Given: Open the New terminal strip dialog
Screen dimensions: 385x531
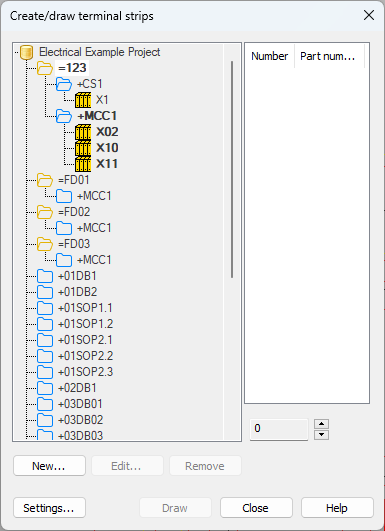Looking at the screenshot, I should click(49, 466).
